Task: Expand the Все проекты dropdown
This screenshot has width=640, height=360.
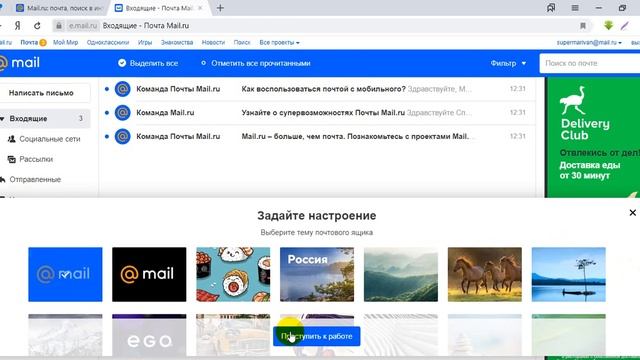Action: pos(279,42)
